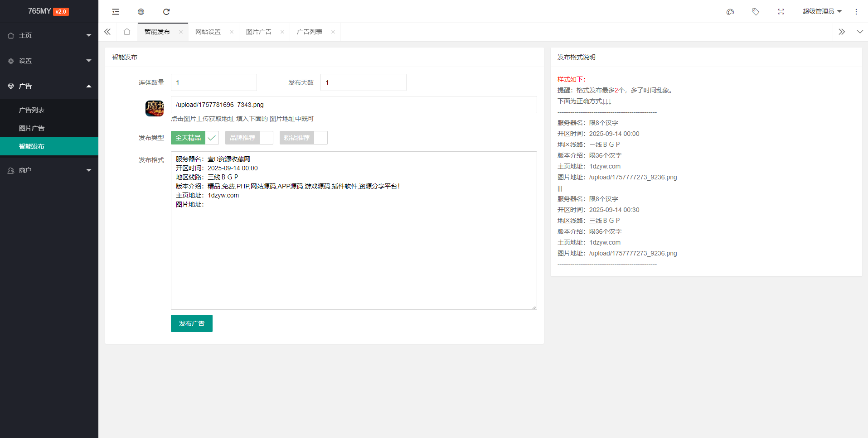This screenshot has height=438, width=868.
Task: Switch to the 网站设置 tab
Action: pyautogui.click(x=208, y=32)
